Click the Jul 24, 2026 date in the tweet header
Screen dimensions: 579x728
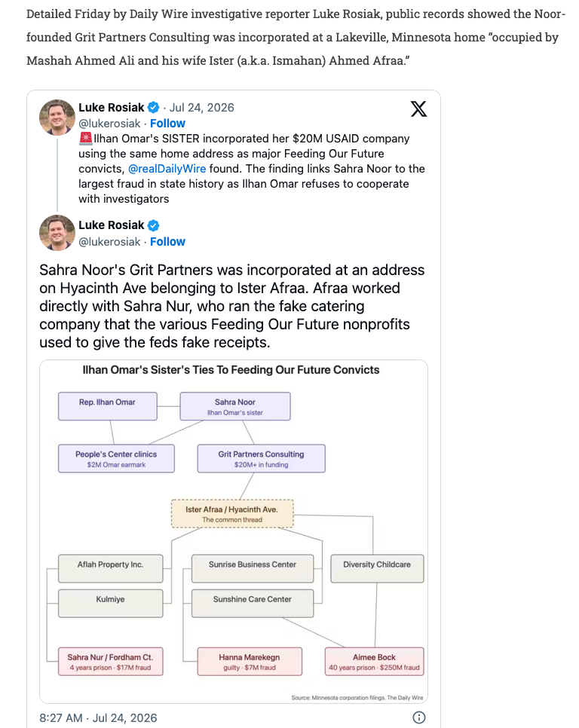pos(201,108)
